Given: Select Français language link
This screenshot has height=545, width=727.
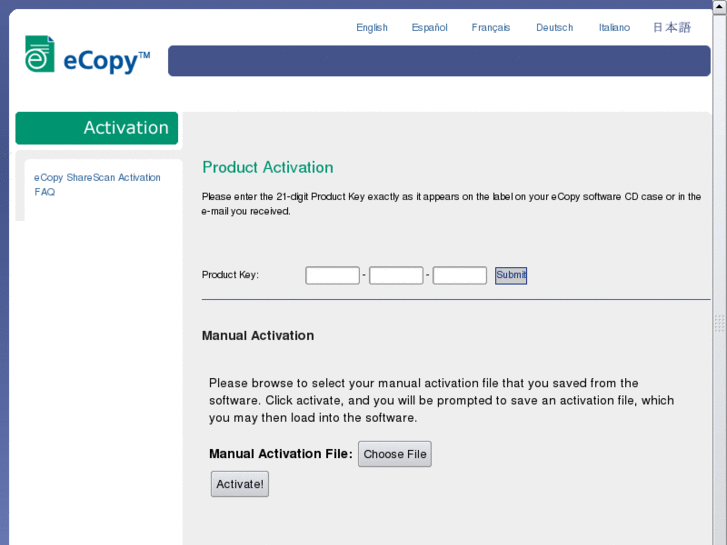Looking at the screenshot, I should [491, 28].
